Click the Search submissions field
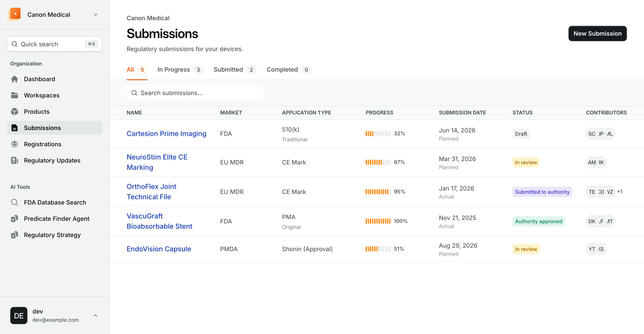 [x=195, y=93]
